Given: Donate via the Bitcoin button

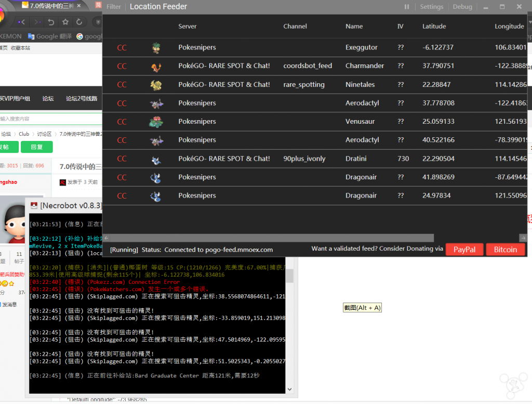Looking at the screenshot, I should [x=505, y=250].
